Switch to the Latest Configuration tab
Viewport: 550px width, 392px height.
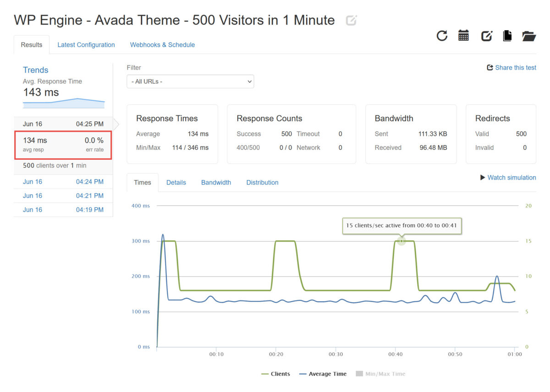86,45
